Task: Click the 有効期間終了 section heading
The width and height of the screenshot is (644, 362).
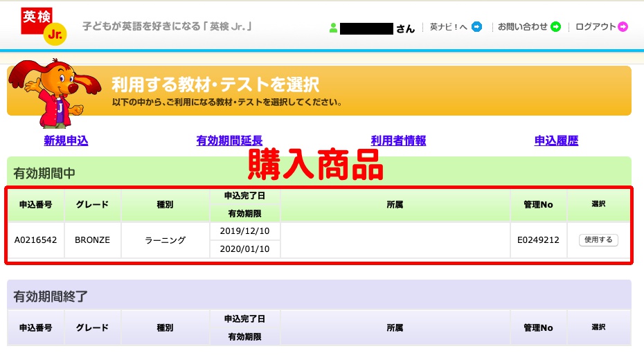Action: pyautogui.click(x=51, y=296)
